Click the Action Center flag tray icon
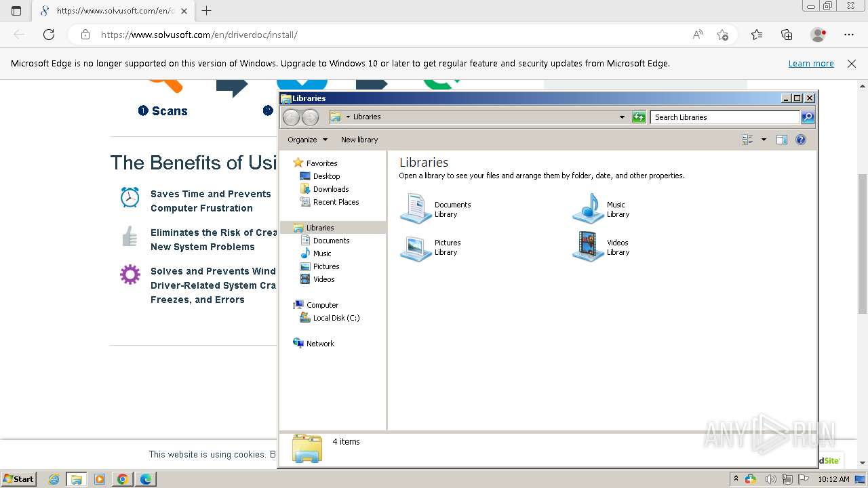The image size is (868, 488). click(x=804, y=479)
